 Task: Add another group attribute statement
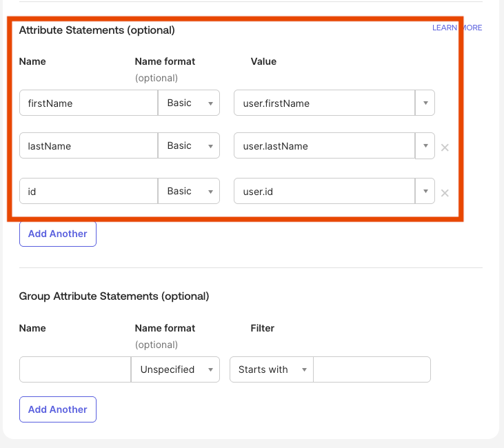tap(58, 409)
